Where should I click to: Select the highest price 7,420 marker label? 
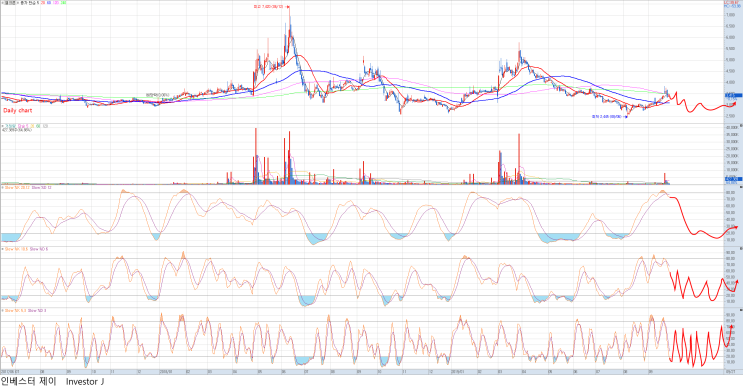click(x=271, y=7)
